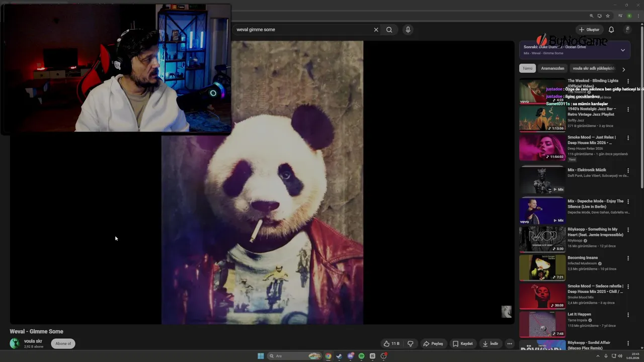
Task: Open options for Becoming Insane video
Action: (x=628, y=258)
